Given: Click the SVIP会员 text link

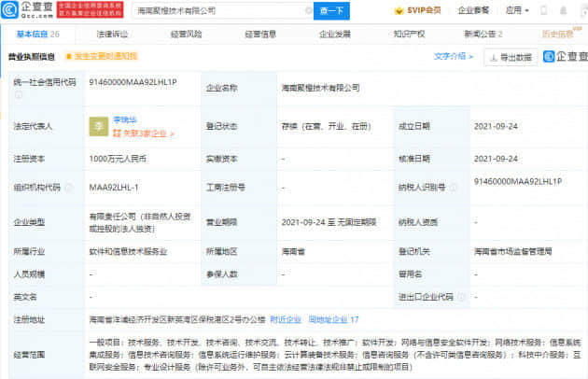Looking at the screenshot, I should (x=424, y=10).
